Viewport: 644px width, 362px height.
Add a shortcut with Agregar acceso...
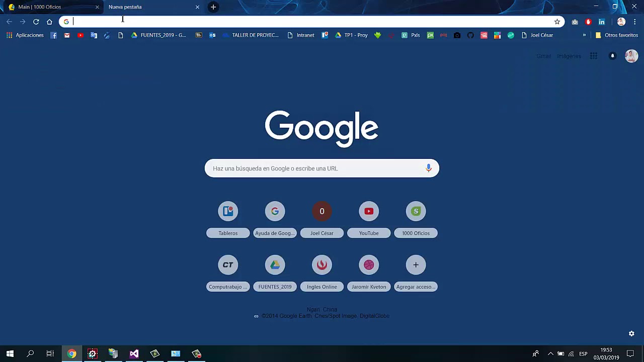click(x=416, y=273)
